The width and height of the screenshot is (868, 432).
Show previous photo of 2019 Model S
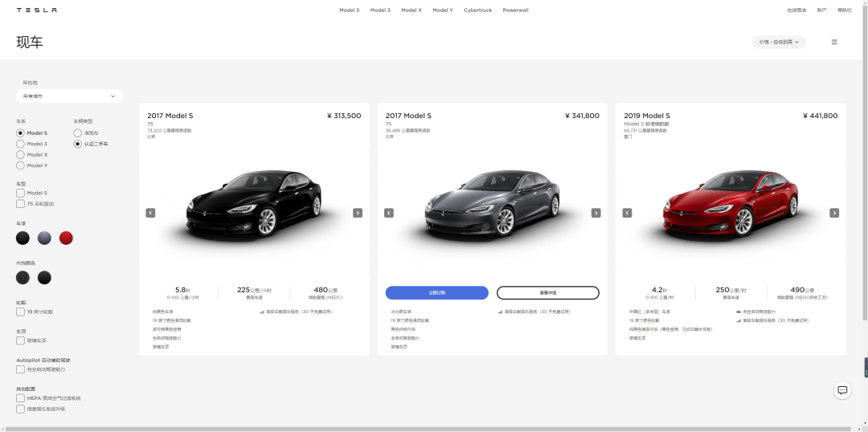click(627, 213)
